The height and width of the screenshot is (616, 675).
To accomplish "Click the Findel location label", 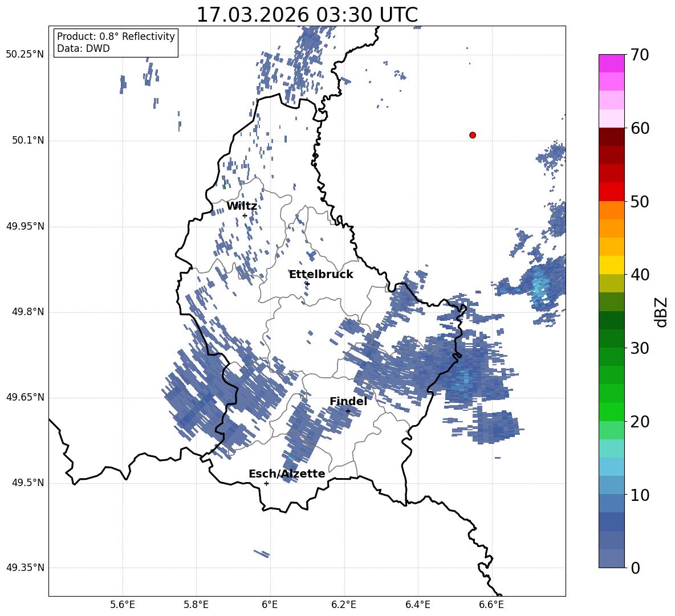I will tap(348, 401).
